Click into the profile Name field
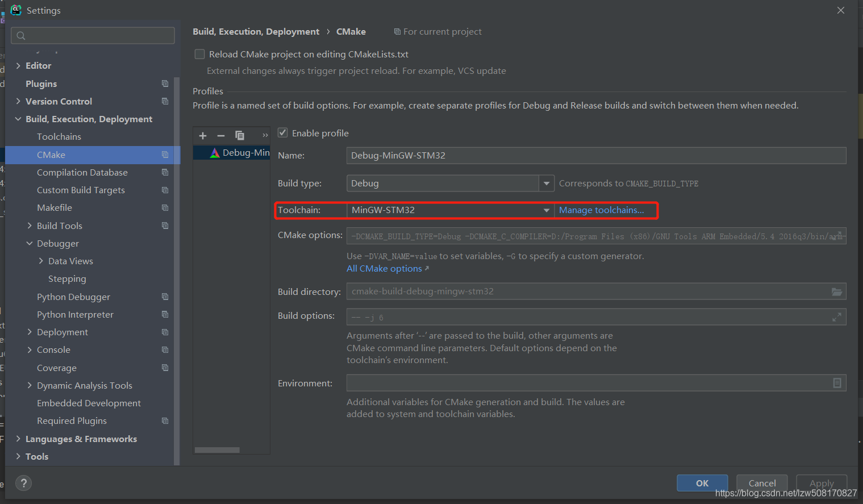This screenshot has height=504, width=863. pos(596,155)
